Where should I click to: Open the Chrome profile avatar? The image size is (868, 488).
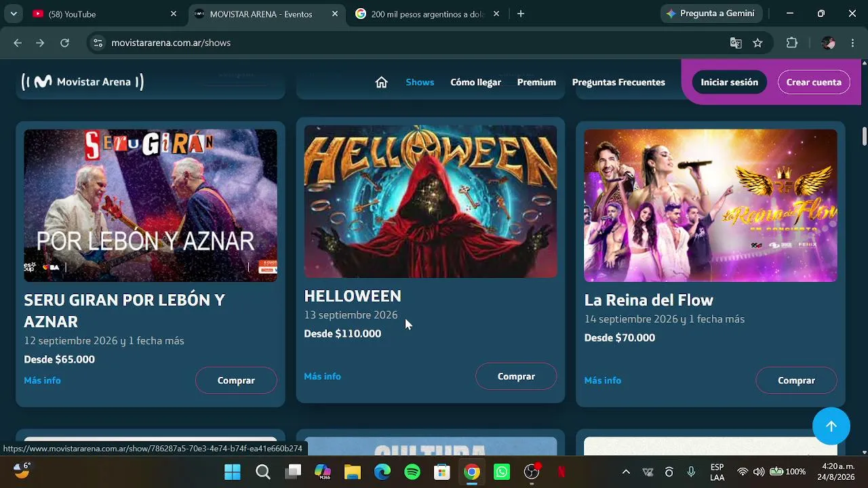pos(828,43)
